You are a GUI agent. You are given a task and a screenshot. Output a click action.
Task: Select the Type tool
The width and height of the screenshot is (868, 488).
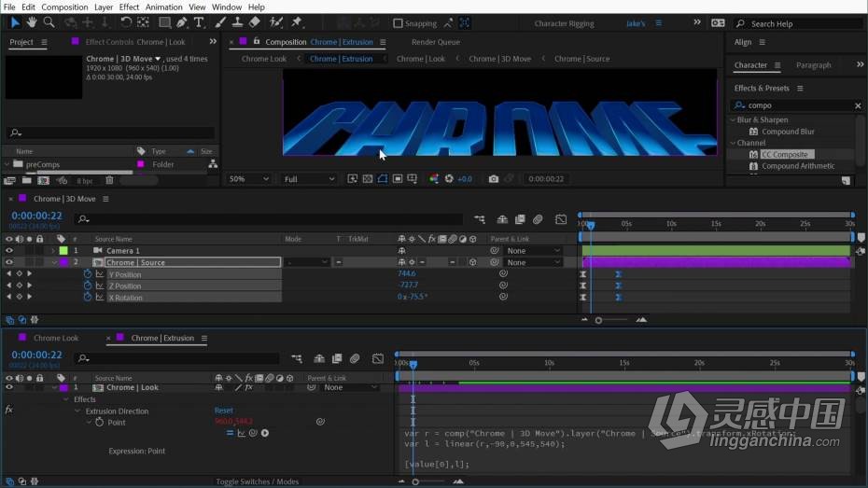coord(199,22)
